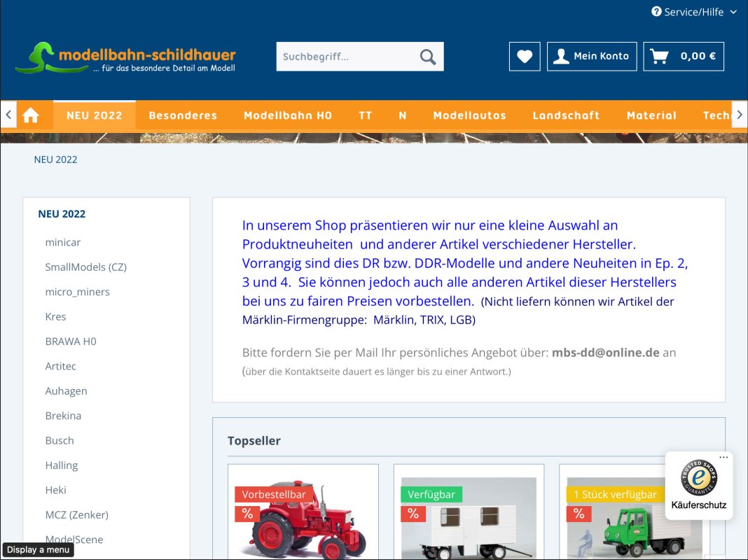Screen dimensions: 748x560
Task: Open the wishlist heart icon
Action: coord(525,56)
